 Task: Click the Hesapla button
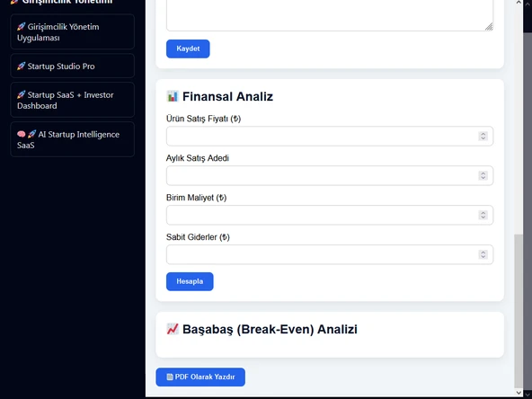coord(190,281)
